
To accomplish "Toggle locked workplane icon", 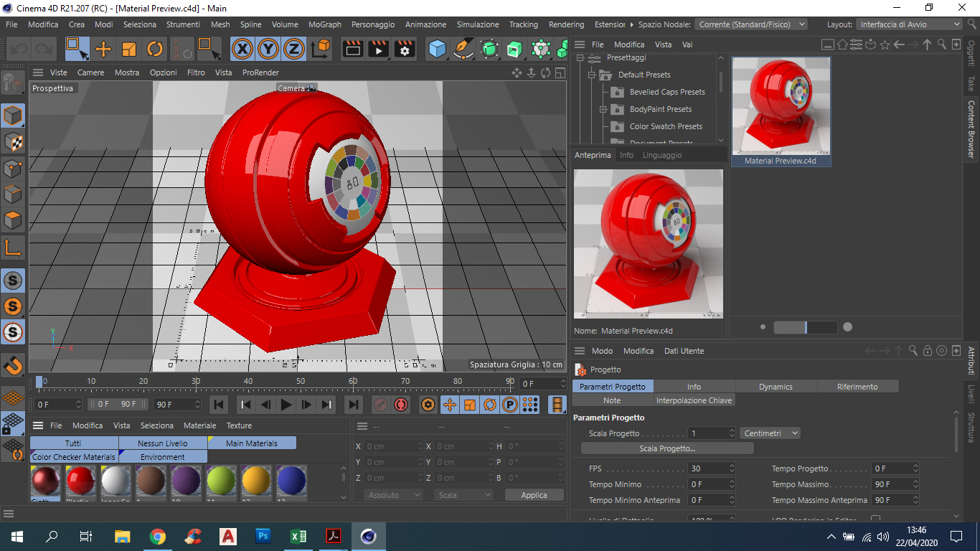I will click(x=13, y=423).
